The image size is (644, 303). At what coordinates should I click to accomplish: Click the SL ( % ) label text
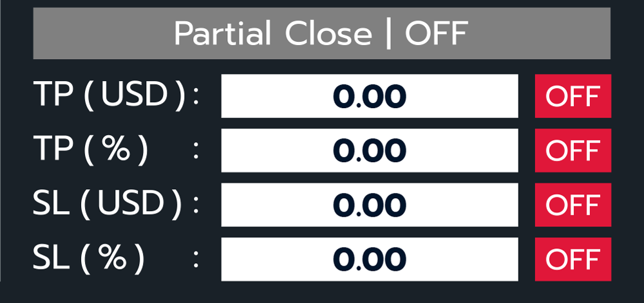pyautogui.click(x=89, y=259)
